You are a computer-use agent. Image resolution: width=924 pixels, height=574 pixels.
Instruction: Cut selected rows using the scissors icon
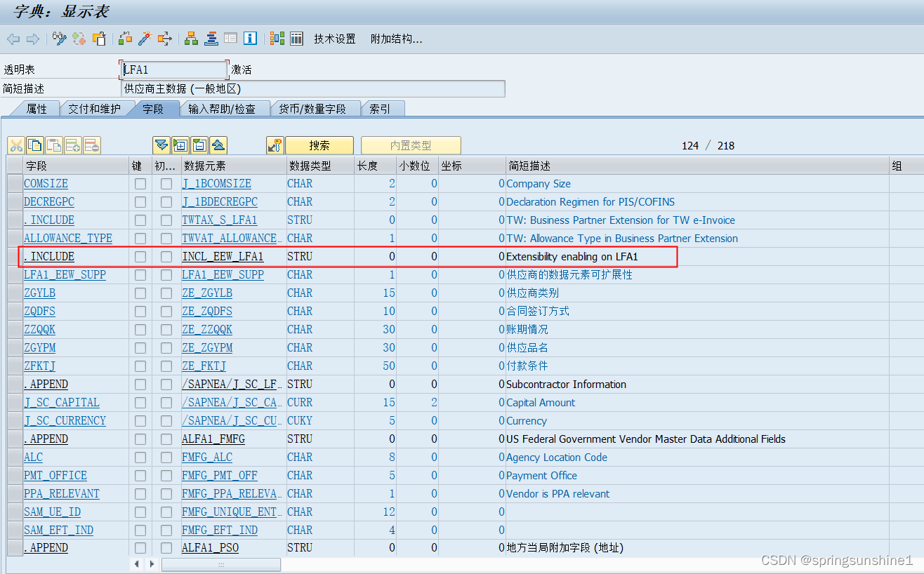(16, 145)
